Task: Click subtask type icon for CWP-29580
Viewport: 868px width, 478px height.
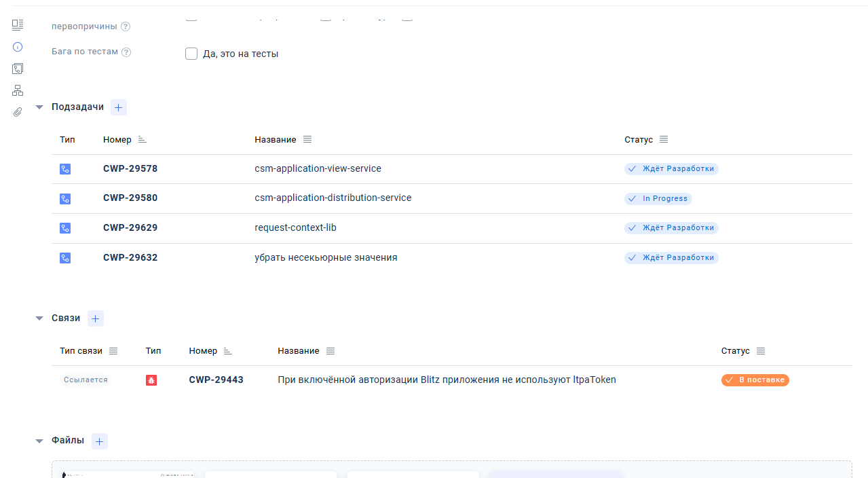Action: tap(65, 199)
